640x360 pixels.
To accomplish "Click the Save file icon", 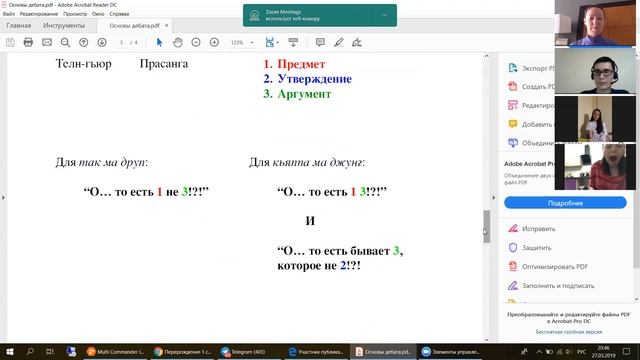I will point(10,42).
